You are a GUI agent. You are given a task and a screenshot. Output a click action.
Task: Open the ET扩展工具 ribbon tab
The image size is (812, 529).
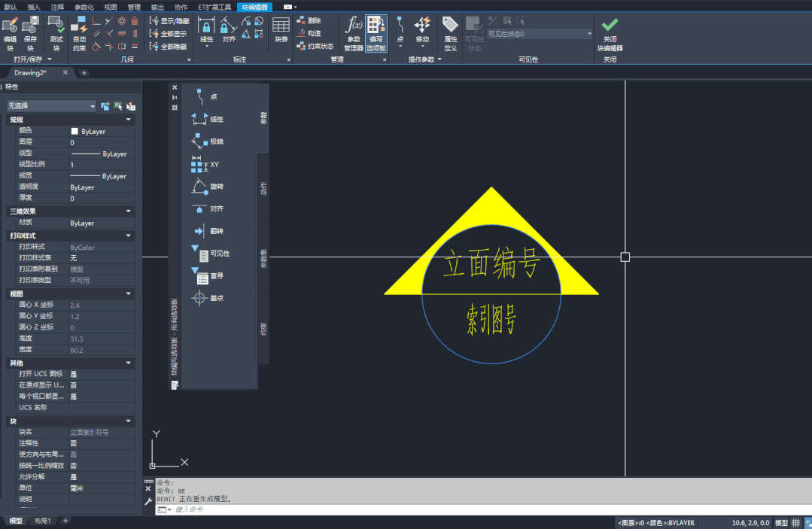click(214, 7)
